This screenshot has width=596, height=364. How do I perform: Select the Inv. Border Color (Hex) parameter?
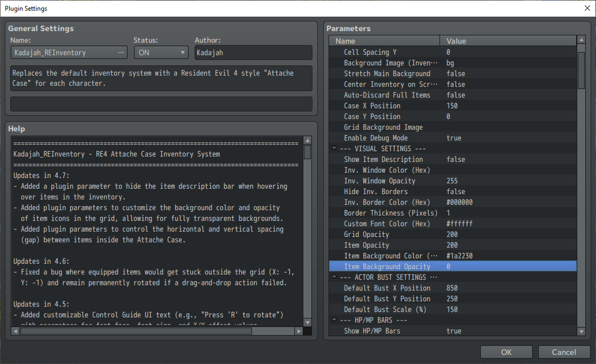point(453,202)
